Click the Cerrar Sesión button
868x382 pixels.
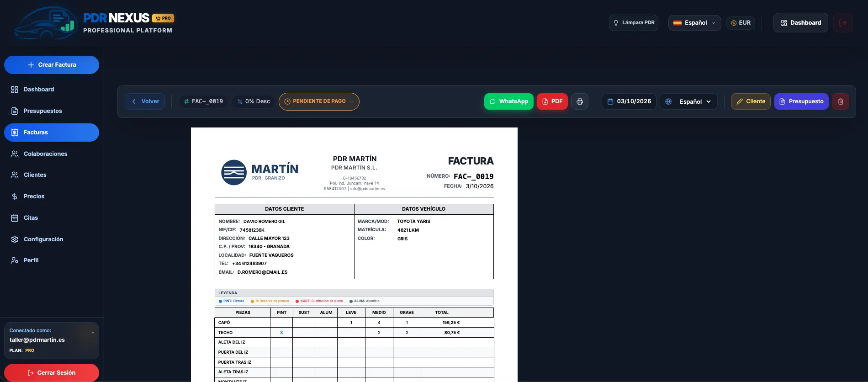pos(52,373)
